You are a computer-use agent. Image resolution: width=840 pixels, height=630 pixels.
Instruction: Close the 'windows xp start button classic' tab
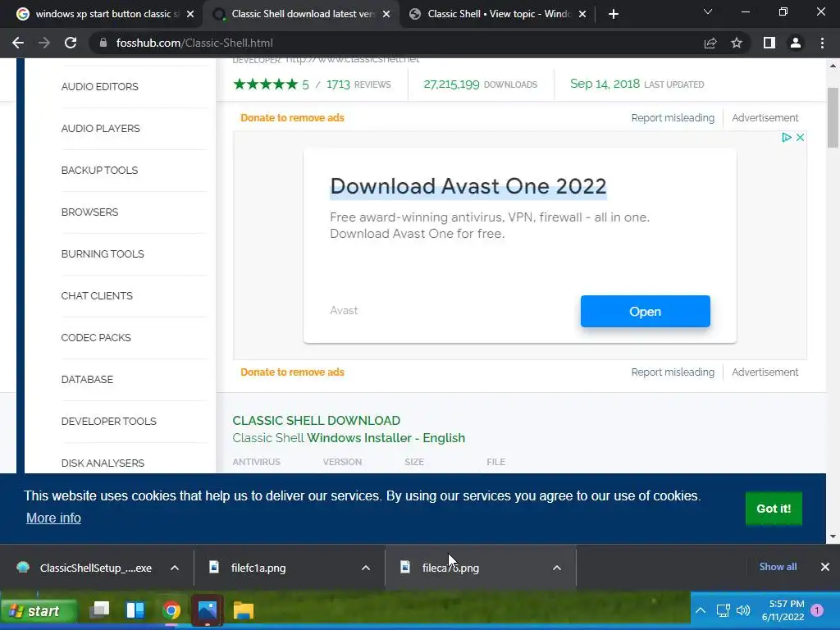[190, 14]
